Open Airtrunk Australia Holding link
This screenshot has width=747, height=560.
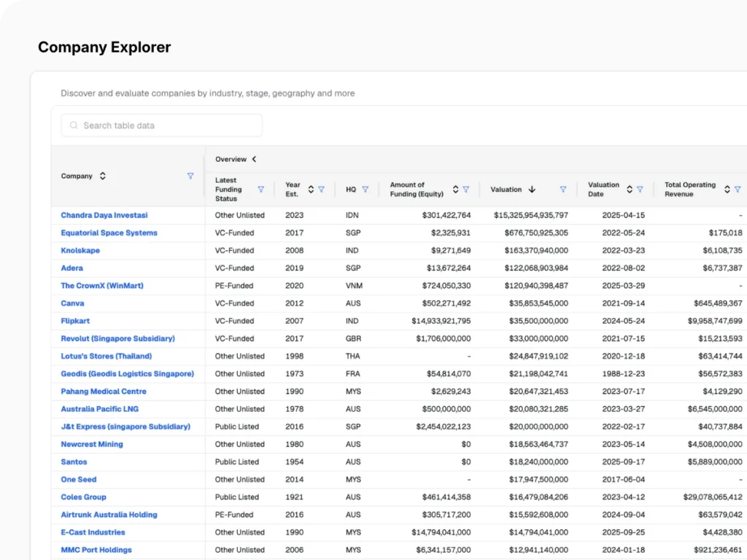coord(109,515)
